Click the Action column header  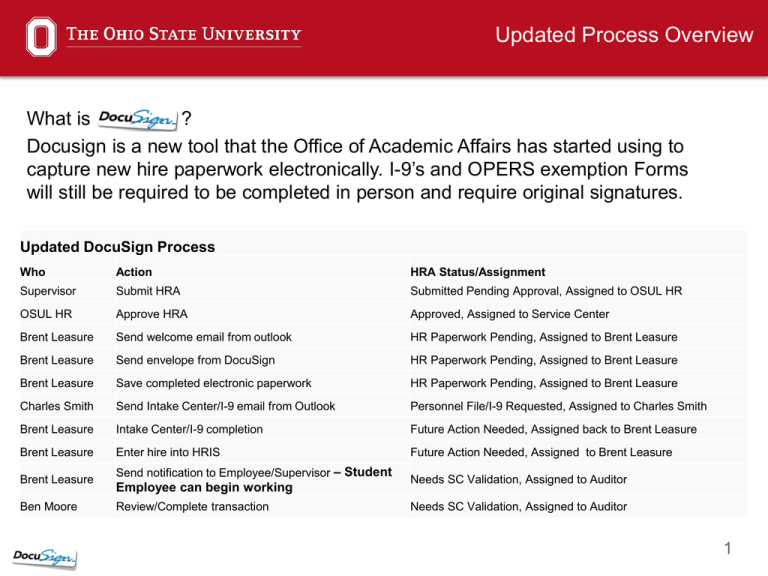coord(134,272)
